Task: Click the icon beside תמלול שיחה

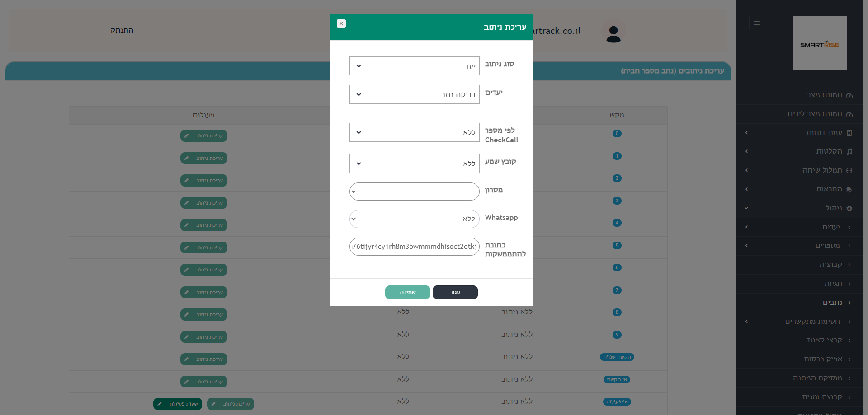Action: coord(849,171)
